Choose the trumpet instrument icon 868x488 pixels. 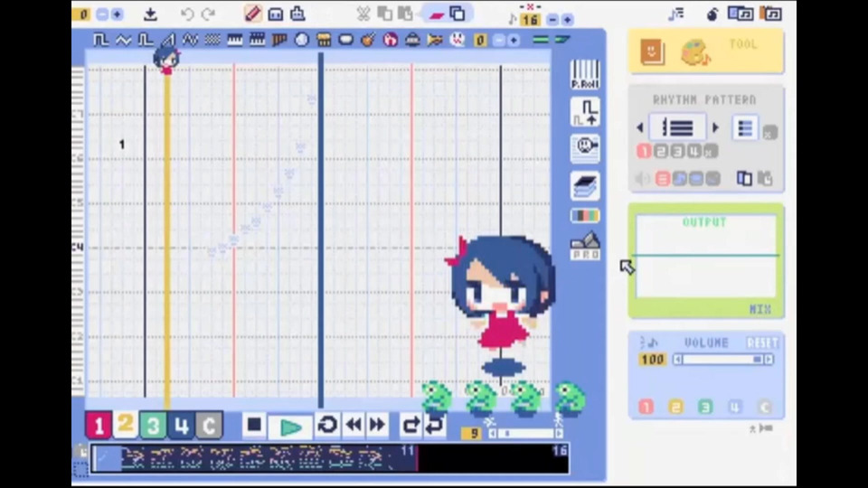coord(435,40)
